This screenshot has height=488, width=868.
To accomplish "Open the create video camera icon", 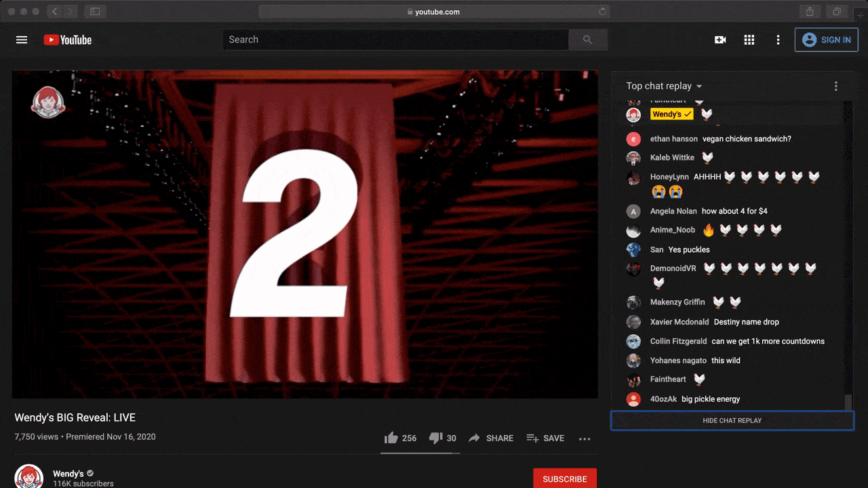I will pyautogui.click(x=720, y=40).
